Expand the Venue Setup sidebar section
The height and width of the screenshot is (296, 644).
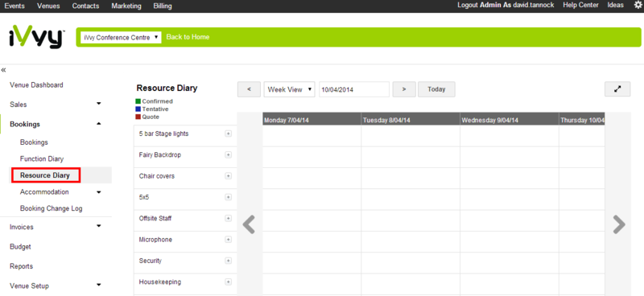98,285
